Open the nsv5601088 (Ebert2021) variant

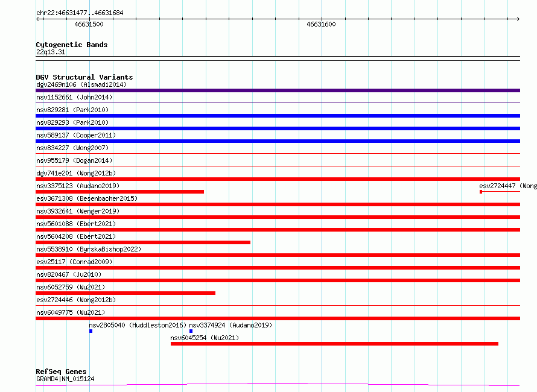click(x=76, y=224)
